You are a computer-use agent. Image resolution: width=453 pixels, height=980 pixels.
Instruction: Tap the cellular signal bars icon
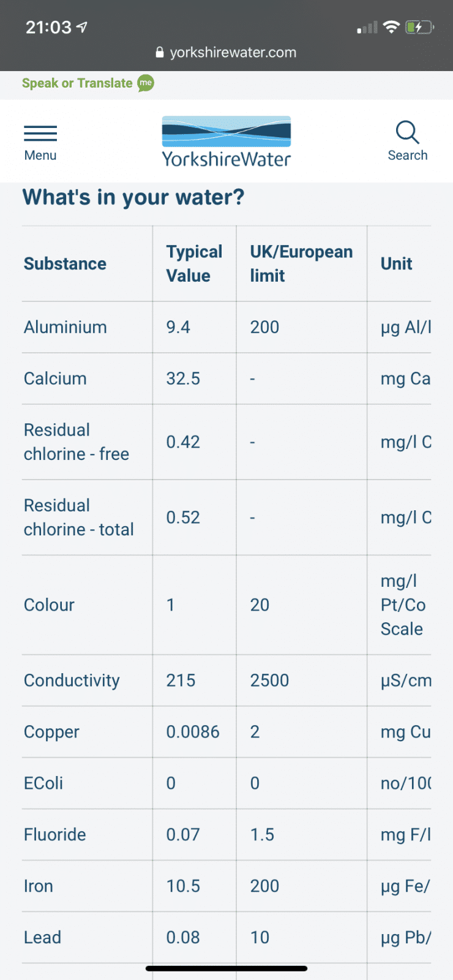tap(367, 28)
